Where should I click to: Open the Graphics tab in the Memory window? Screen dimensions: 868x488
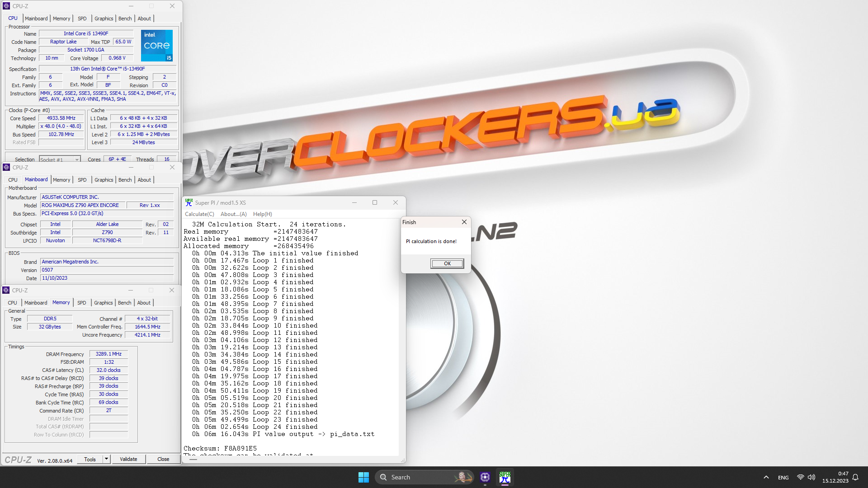click(103, 303)
